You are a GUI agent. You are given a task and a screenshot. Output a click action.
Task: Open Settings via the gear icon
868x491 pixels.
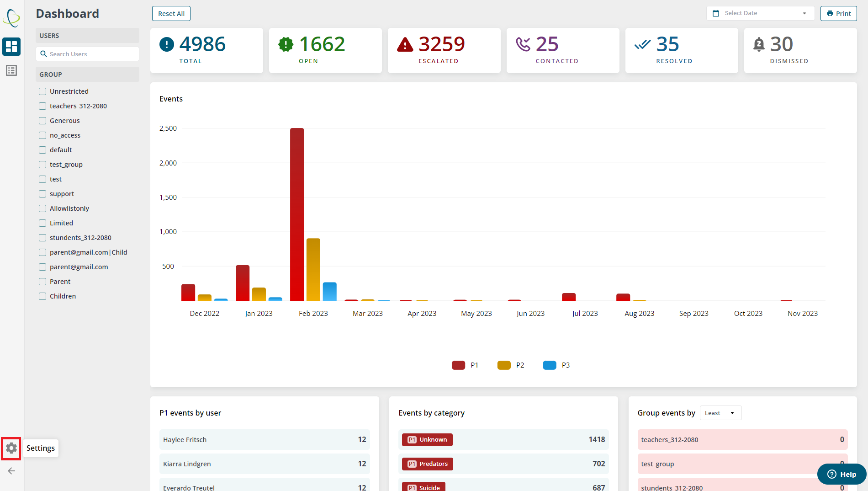point(11,448)
